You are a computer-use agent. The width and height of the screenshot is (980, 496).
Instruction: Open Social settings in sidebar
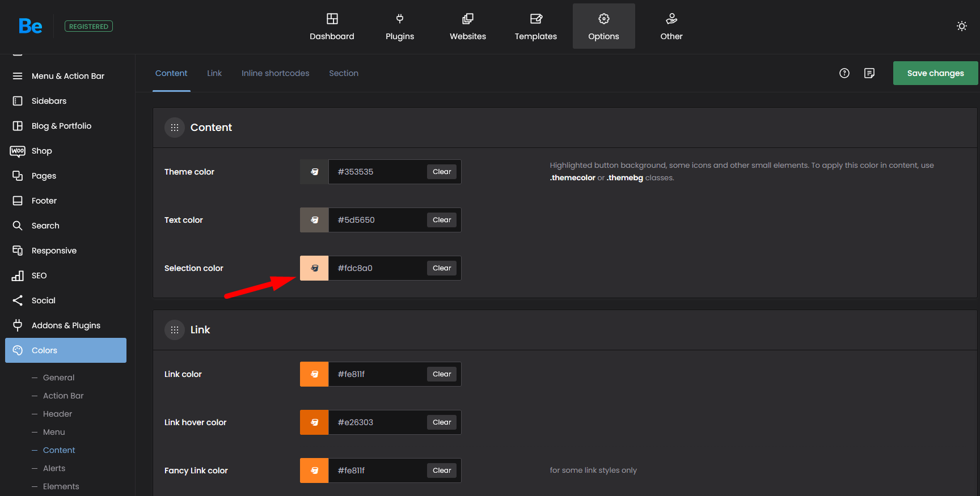pyautogui.click(x=66, y=300)
